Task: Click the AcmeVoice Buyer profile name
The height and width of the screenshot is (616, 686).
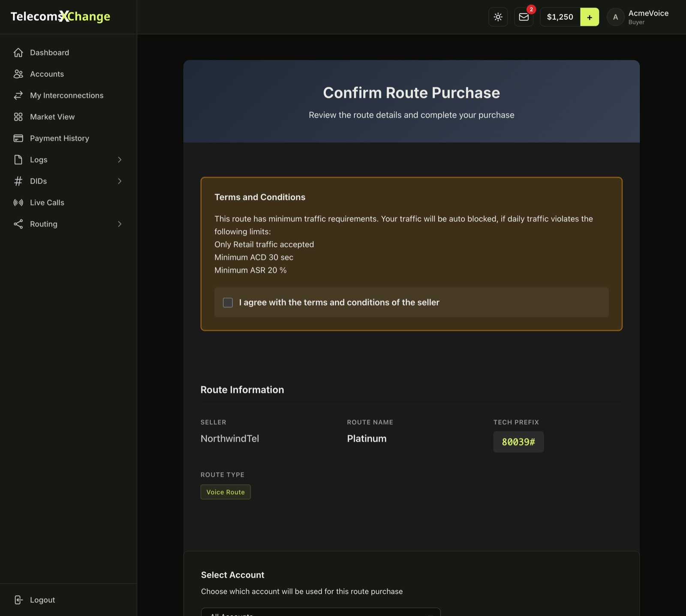Action: (x=648, y=17)
